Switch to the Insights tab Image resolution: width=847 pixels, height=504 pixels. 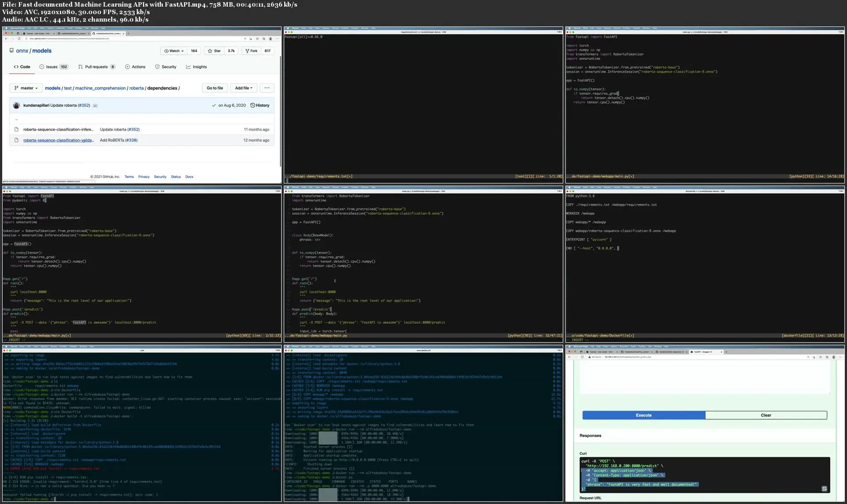coord(196,67)
